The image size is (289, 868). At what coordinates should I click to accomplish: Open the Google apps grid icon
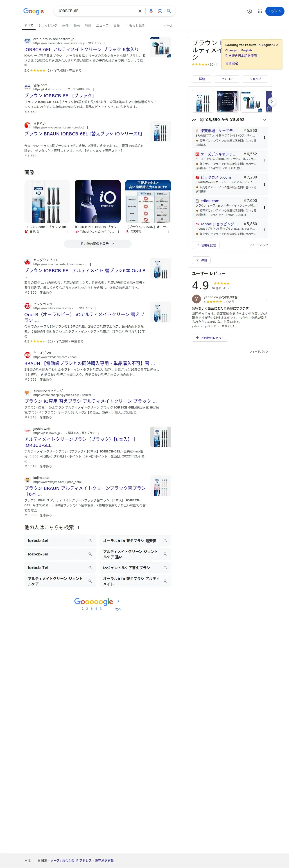(260, 11)
